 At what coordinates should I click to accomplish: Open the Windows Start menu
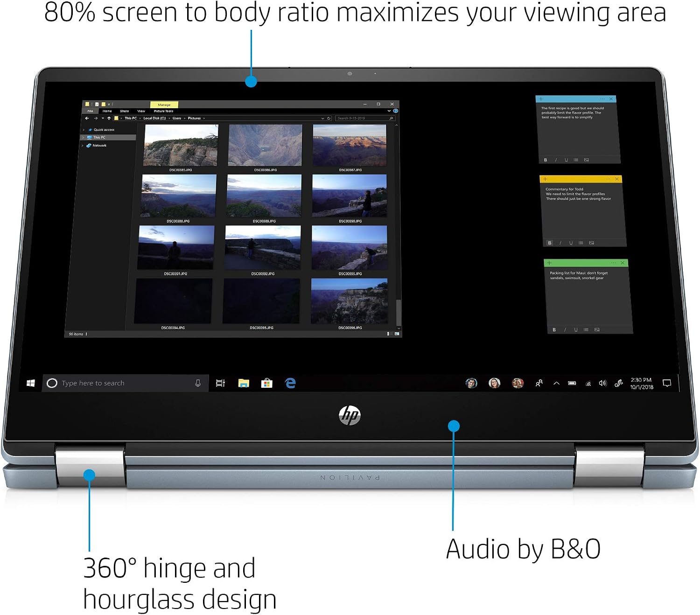click(x=31, y=383)
